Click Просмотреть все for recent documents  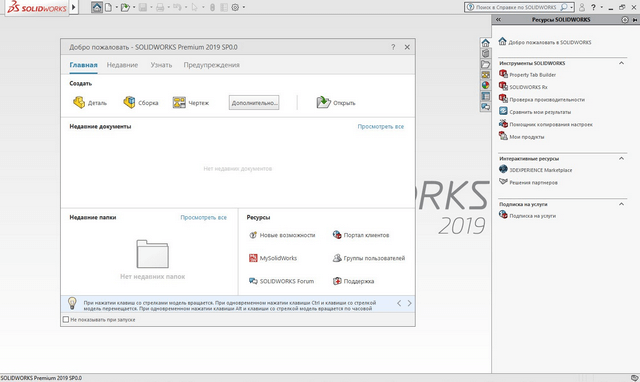point(381,127)
